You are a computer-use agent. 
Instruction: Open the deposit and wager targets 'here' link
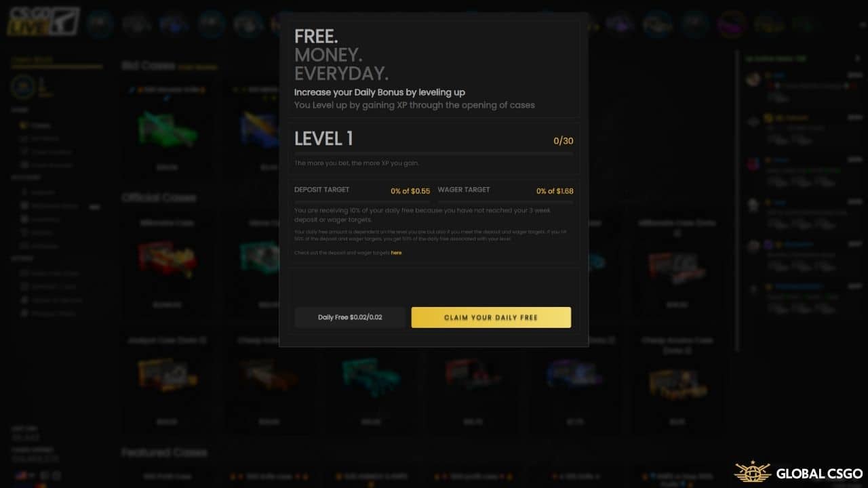point(396,253)
